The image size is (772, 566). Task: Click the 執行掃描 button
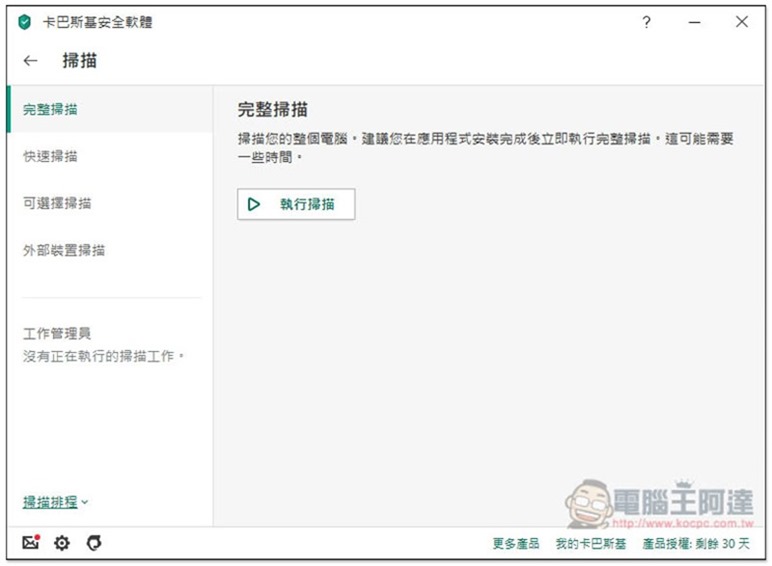pyautogui.click(x=296, y=204)
